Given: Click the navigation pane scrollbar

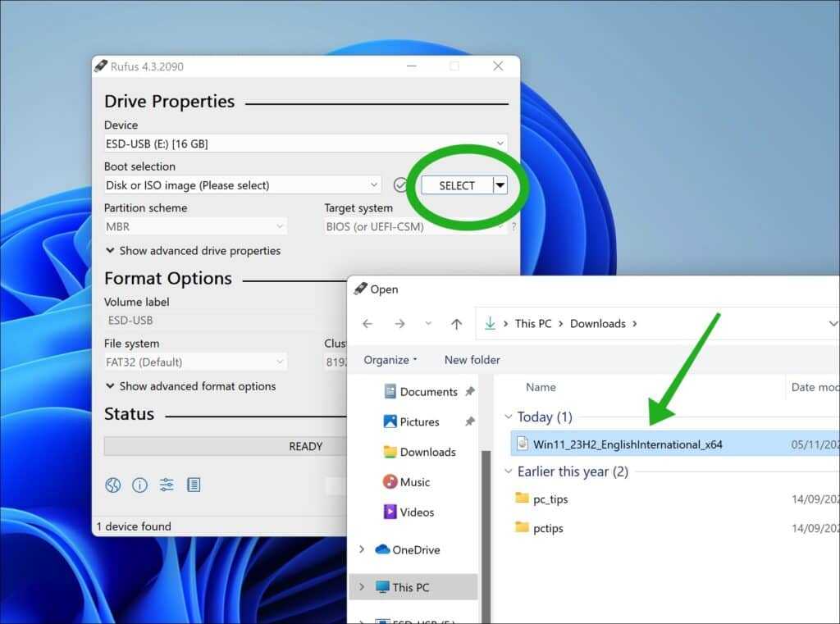Looking at the screenshot, I should pyautogui.click(x=486, y=535).
